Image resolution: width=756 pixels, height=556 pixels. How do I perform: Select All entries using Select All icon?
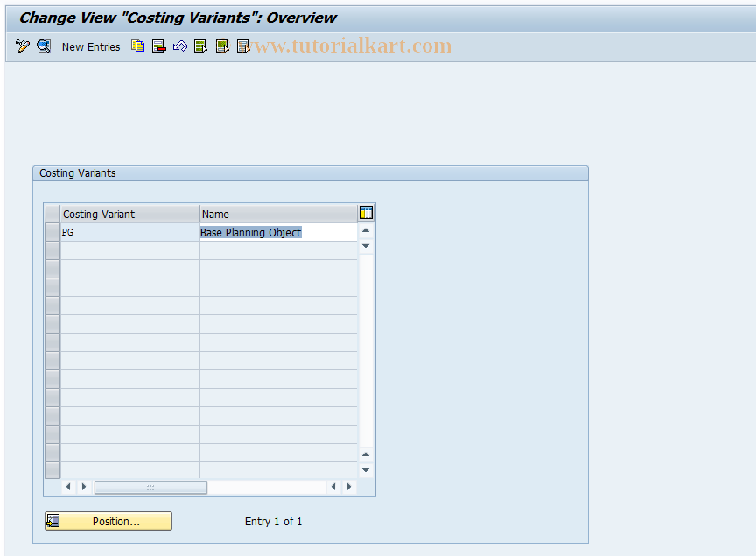click(x=200, y=46)
